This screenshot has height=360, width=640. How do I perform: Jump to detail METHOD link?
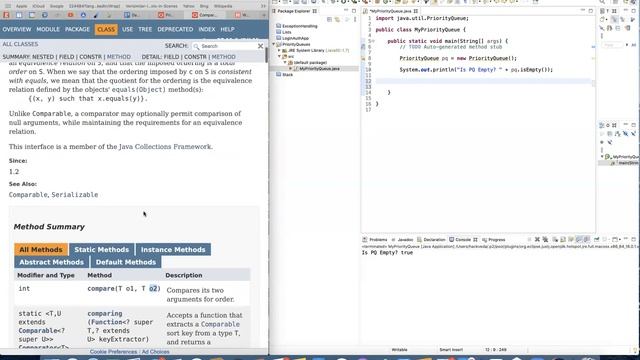[223, 57]
